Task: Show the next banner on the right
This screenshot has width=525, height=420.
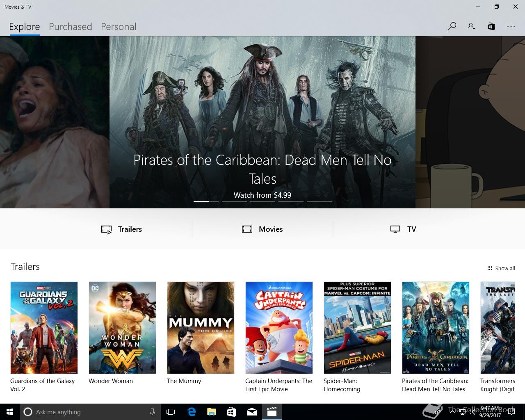Action: 470,122
